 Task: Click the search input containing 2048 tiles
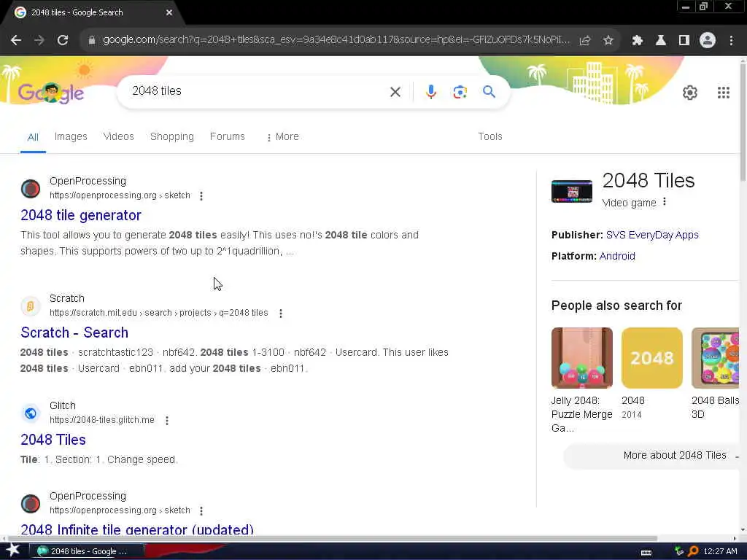click(258, 91)
